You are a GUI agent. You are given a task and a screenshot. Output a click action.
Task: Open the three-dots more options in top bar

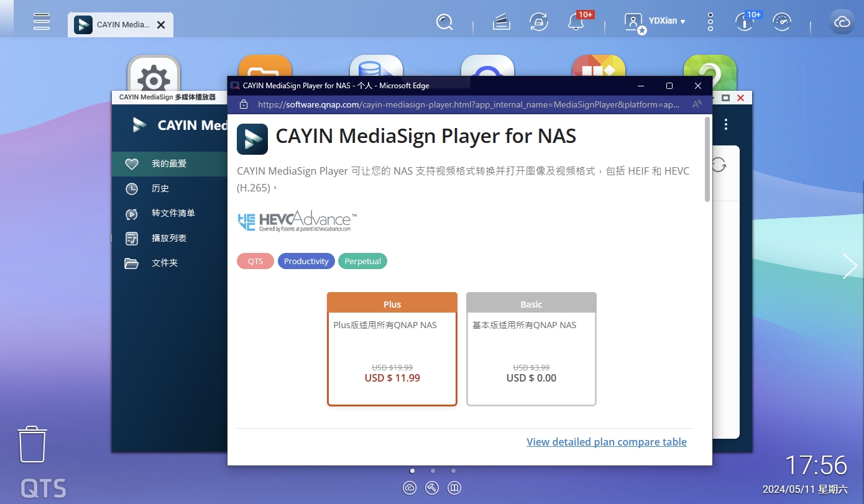(x=710, y=22)
